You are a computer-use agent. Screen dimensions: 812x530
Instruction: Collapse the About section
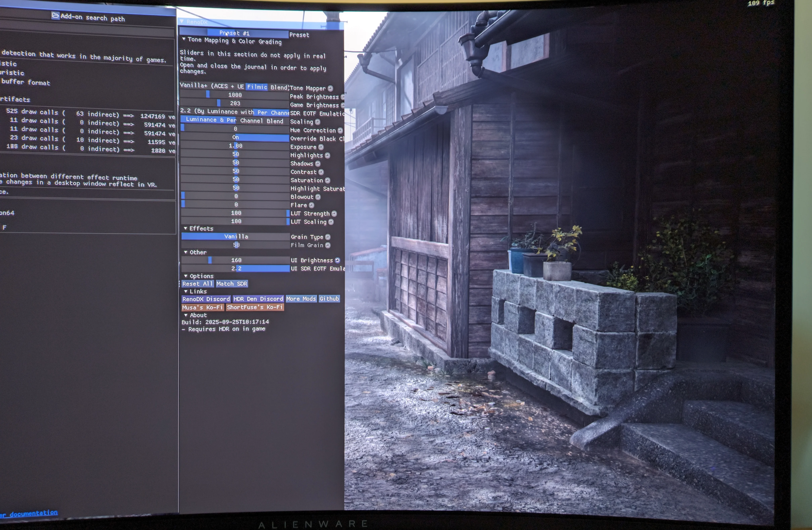(x=186, y=315)
